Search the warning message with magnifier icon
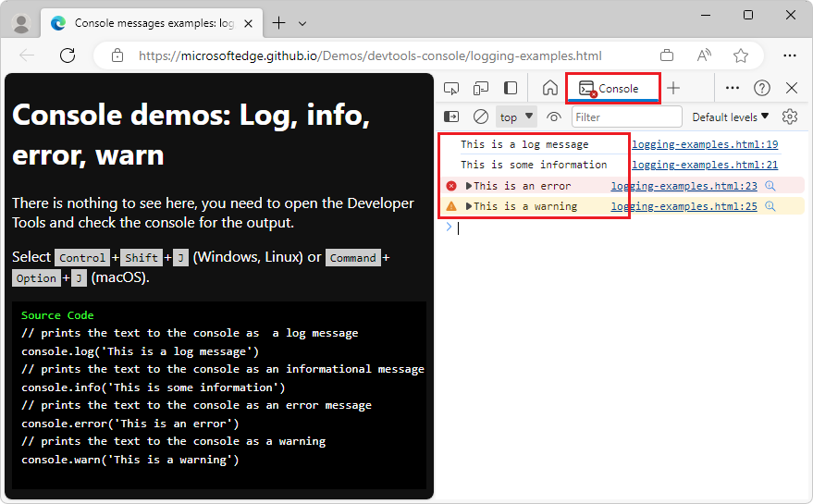 pyautogui.click(x=770, y=206)
